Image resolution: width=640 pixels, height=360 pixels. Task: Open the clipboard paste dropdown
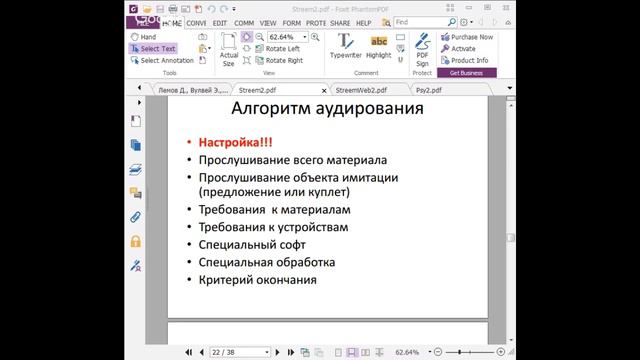[204, 49]
